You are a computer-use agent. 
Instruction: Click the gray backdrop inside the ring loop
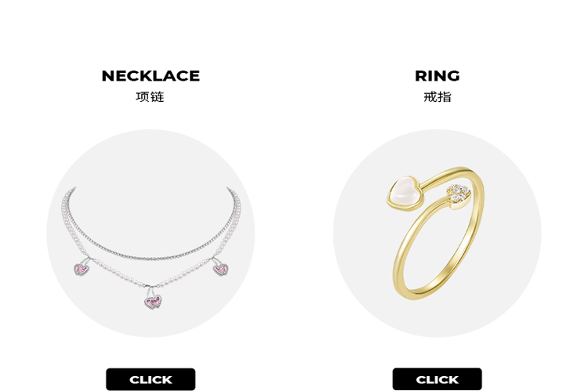coord(431,244)
